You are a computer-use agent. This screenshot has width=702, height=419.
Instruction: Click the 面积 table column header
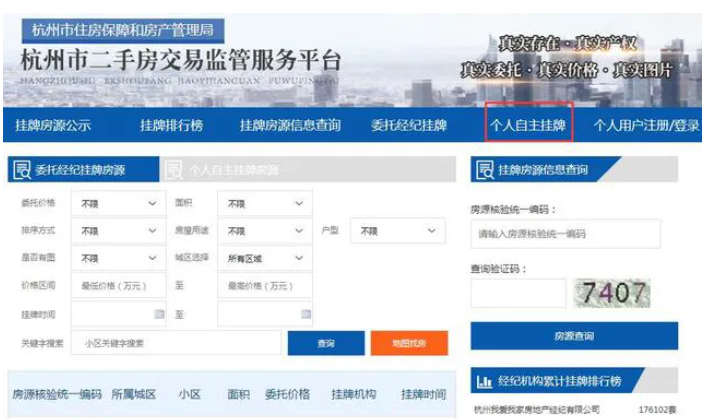tap(239, 394)
